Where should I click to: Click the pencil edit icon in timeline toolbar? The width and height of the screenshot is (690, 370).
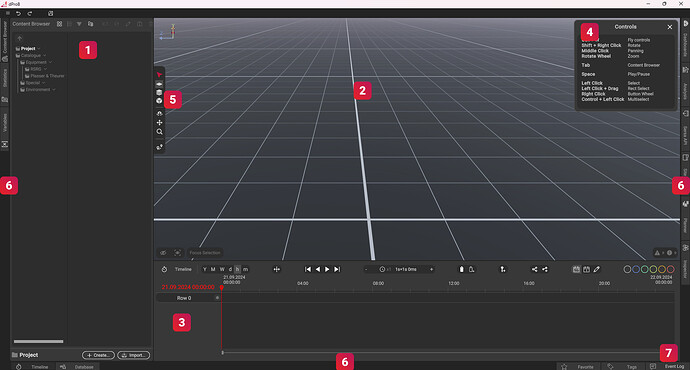pos(596,269)
